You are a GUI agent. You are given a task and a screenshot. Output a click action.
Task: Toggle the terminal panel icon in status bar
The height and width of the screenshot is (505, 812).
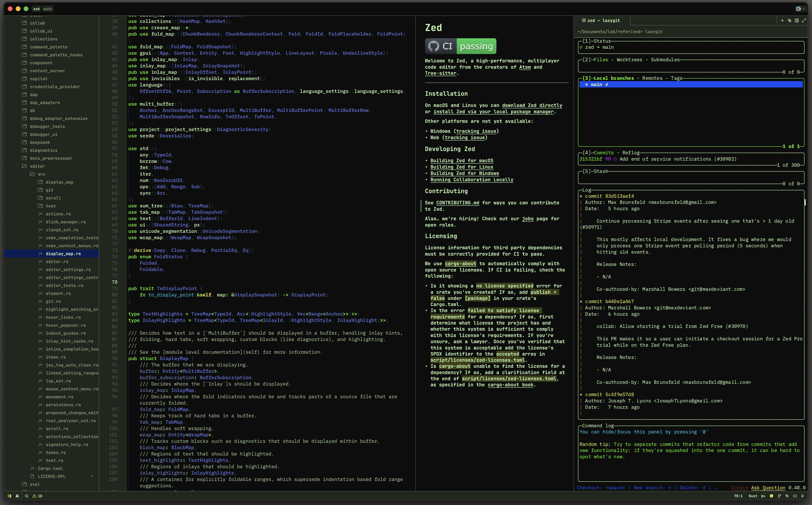[x=771, y=496]
